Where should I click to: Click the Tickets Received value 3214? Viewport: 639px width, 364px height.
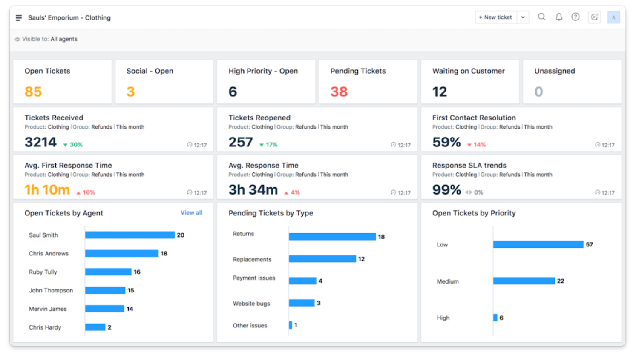point(40,142)
